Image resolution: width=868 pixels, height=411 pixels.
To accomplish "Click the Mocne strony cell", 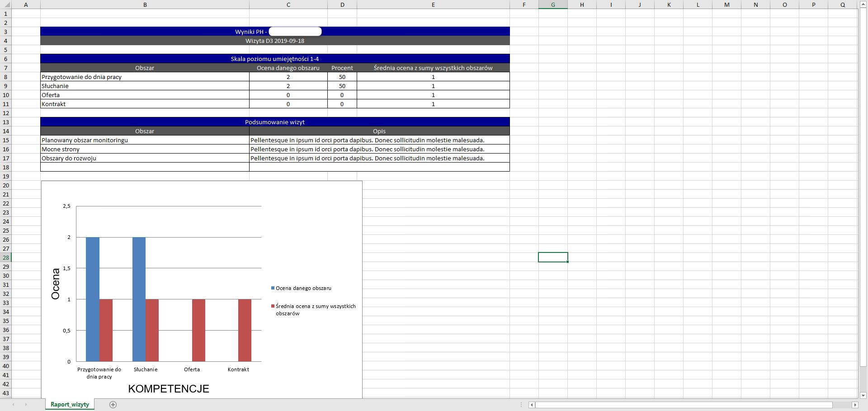I will pos(145,149).
